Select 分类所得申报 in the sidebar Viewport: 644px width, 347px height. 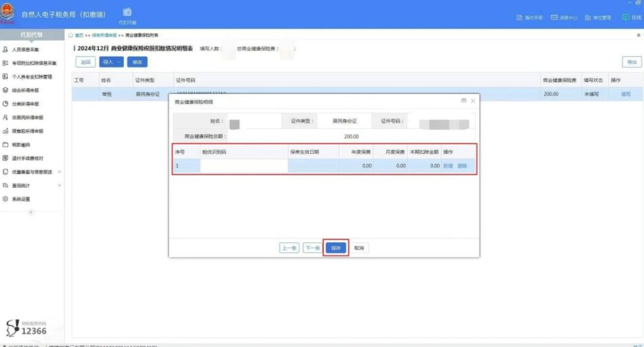click(x=25, y=104)
